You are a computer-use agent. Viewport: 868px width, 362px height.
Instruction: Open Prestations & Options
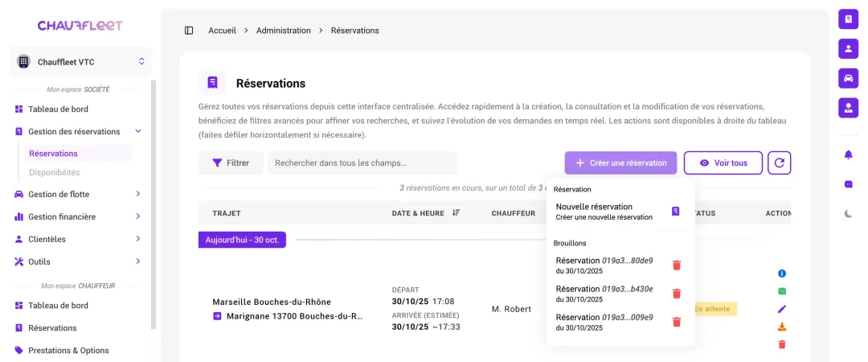pos(77,351)
